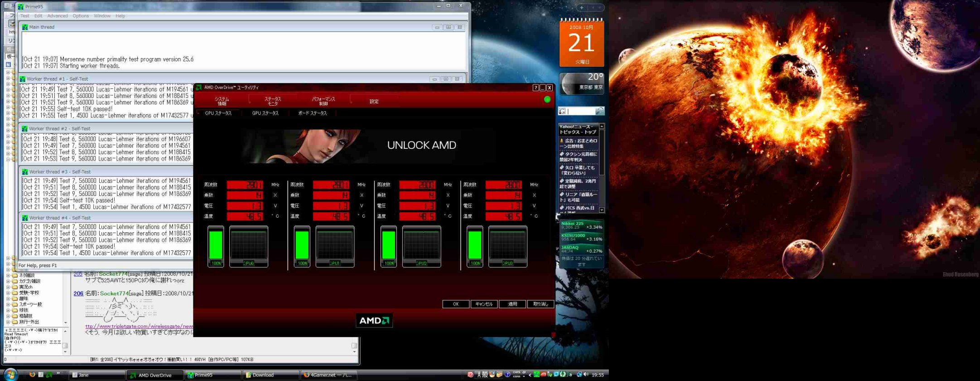The width and height of the screenshot is (980, 381).
Task: Click the AMD logo at the bottom of OverDrive
Action: click(x=374, y=320)
